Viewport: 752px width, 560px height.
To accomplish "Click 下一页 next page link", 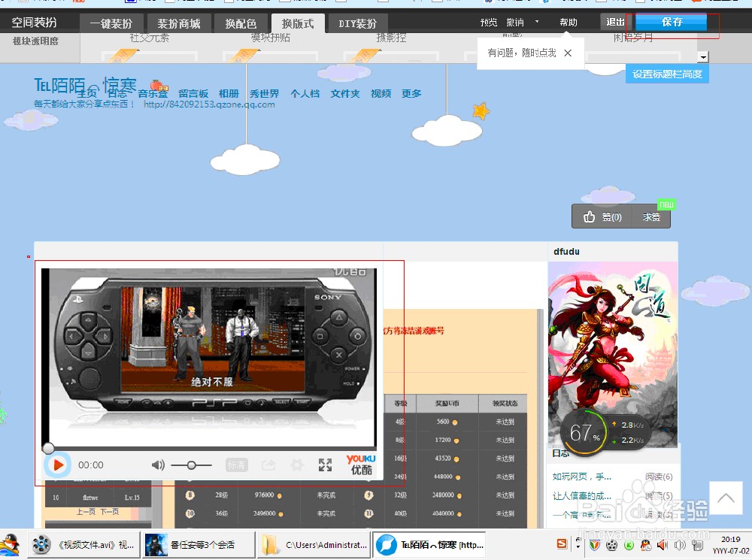I will pos(109,512).
